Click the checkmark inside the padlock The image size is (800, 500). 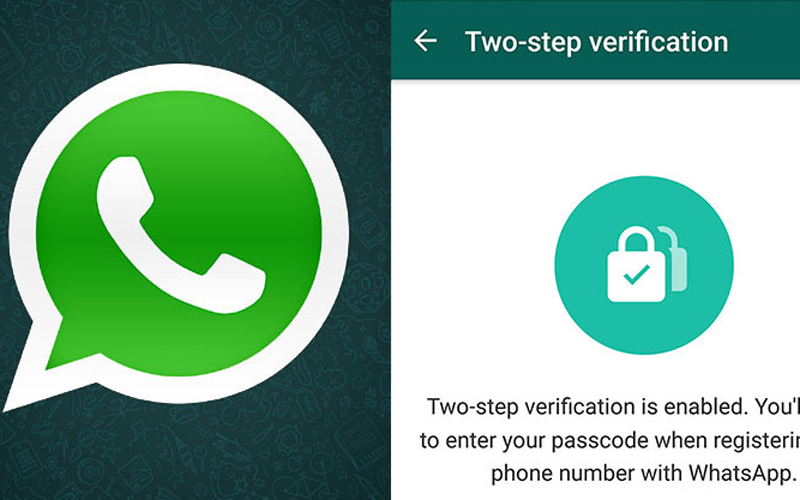[636, 274]
